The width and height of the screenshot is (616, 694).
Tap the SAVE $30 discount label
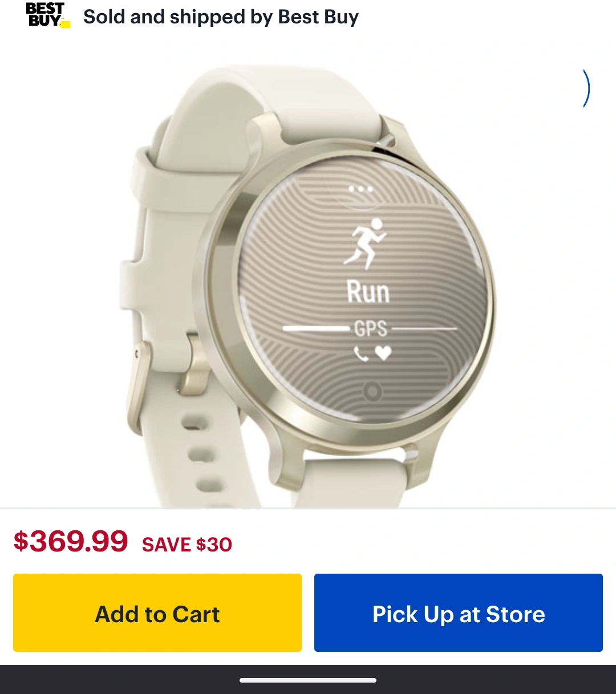coord(187,545)
